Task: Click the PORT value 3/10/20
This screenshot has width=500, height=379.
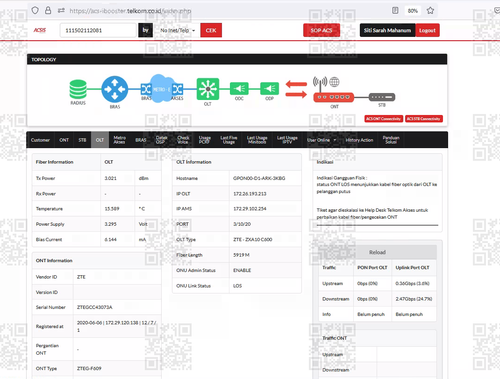Action: pyautogui.click(x=242, y=224)
